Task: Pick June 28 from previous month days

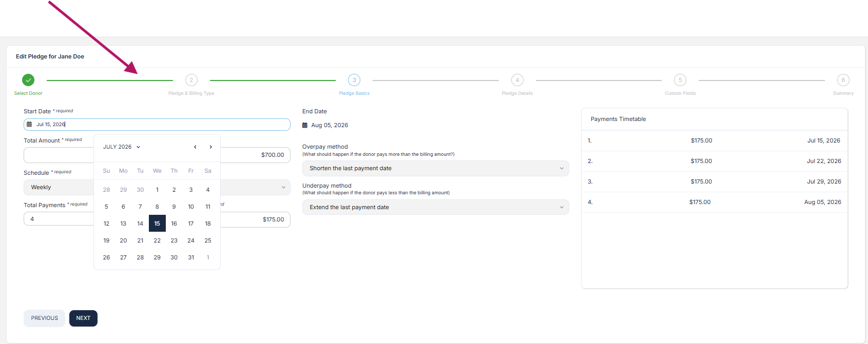Action: pyautogui.click(x=106, y=190)
